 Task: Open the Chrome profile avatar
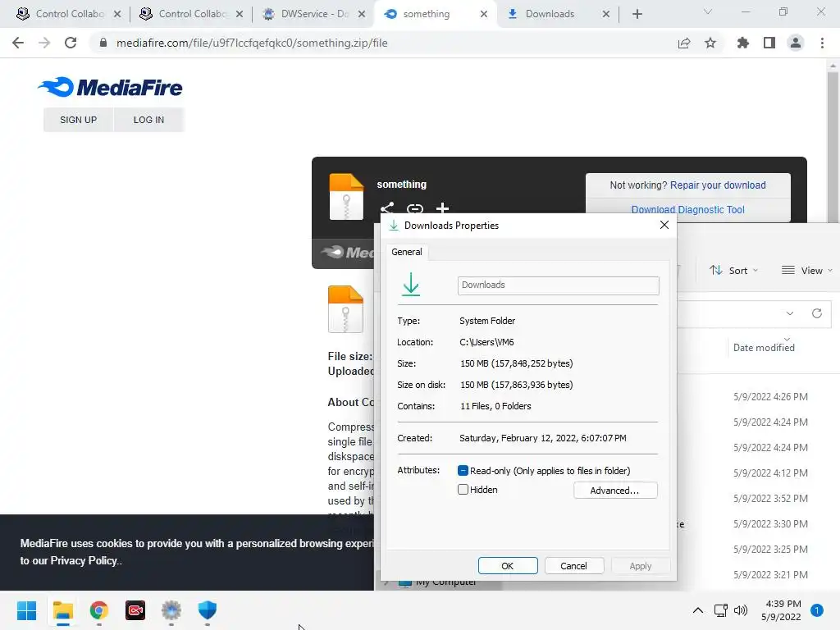click(796, 43)
